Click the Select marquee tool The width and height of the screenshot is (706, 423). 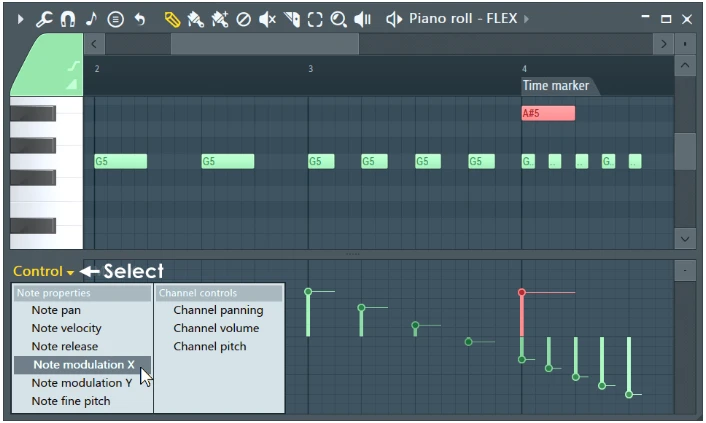pos(315,19)
